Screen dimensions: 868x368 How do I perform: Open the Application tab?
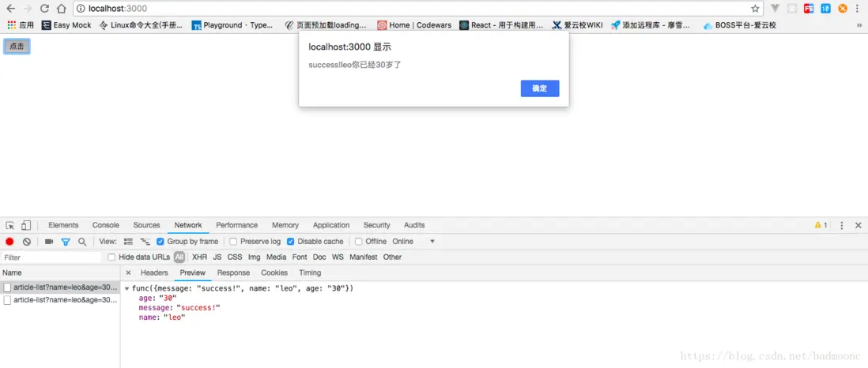click(331, 225)
